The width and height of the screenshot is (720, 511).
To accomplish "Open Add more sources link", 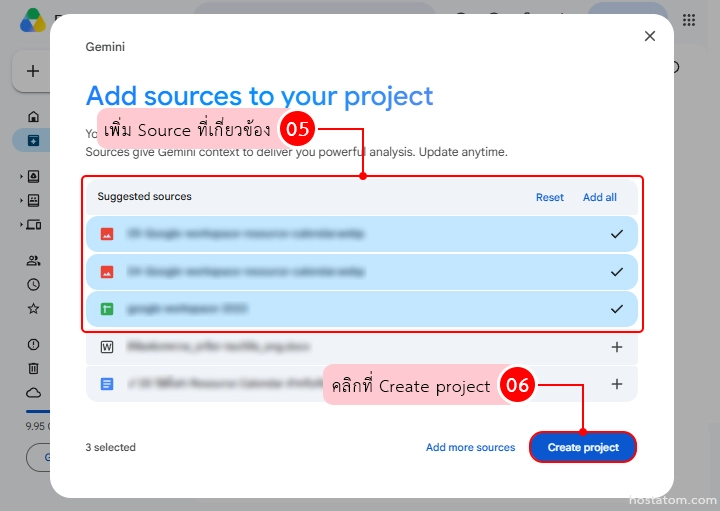I will click(470, 447).
